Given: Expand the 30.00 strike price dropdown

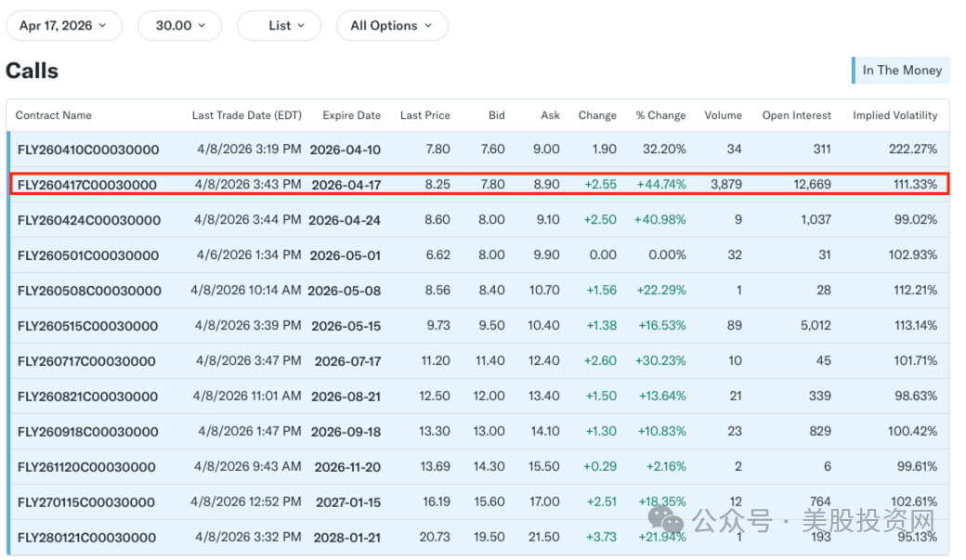Looking at the screenshot, I should point(179,26).
